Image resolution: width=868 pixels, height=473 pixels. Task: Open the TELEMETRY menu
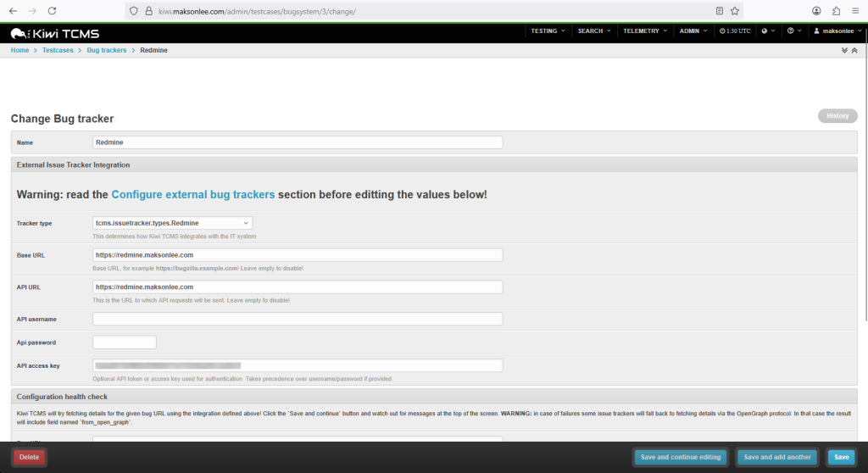coord(645,31)
